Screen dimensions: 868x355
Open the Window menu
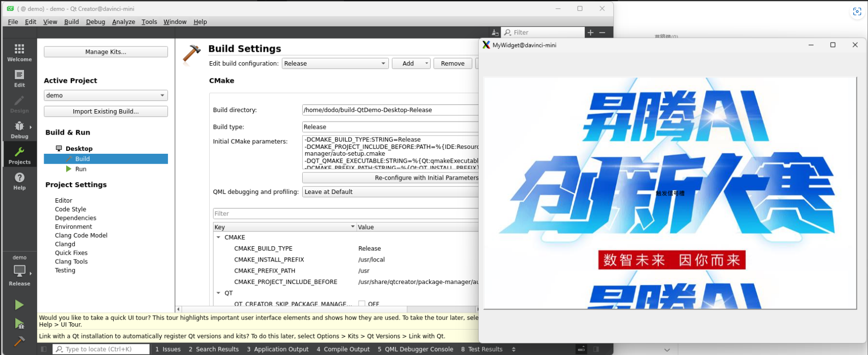click(x=175, y=22)
